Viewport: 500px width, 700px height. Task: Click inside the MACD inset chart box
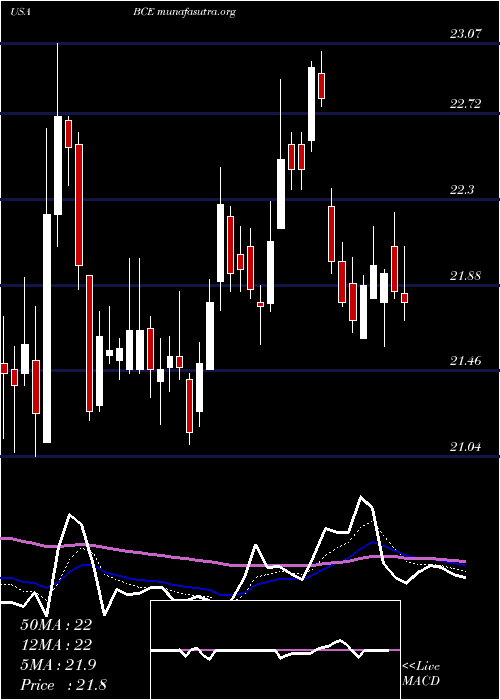click(275, 650)
